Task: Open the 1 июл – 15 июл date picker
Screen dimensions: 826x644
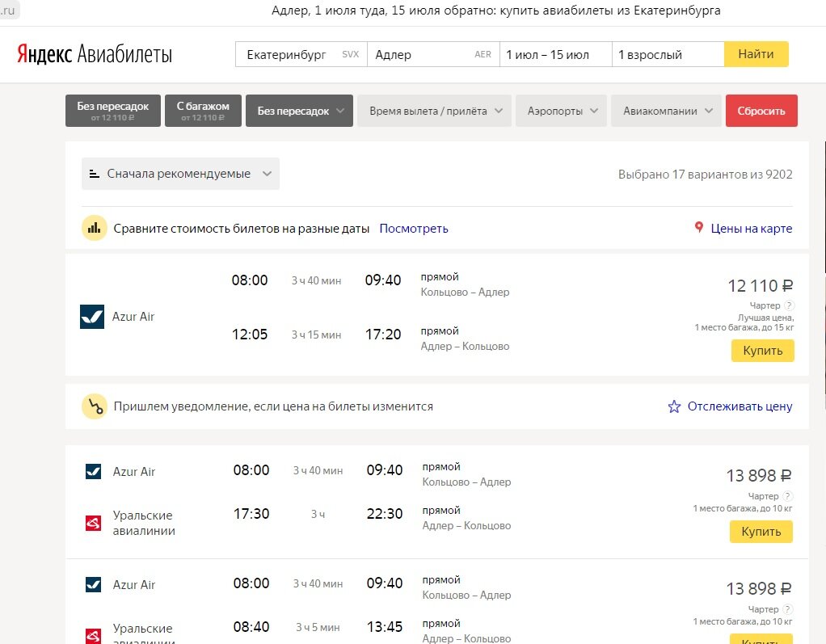Action: pos(556,54)
